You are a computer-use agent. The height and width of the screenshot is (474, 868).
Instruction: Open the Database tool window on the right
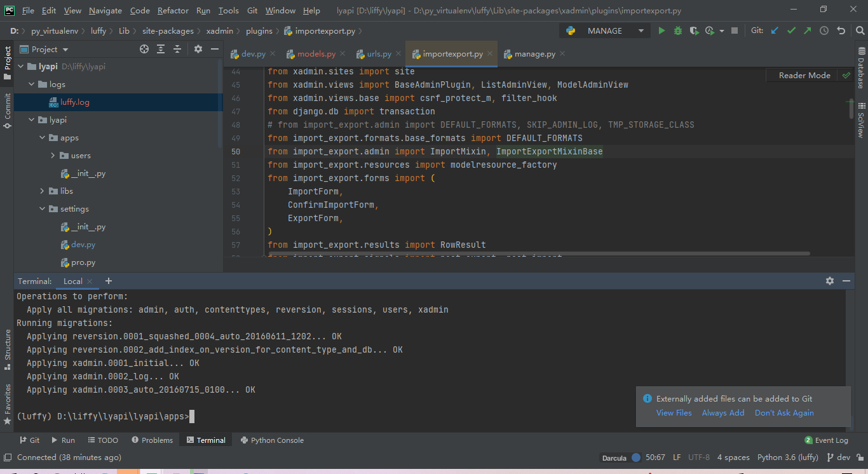tap(861, 69)
